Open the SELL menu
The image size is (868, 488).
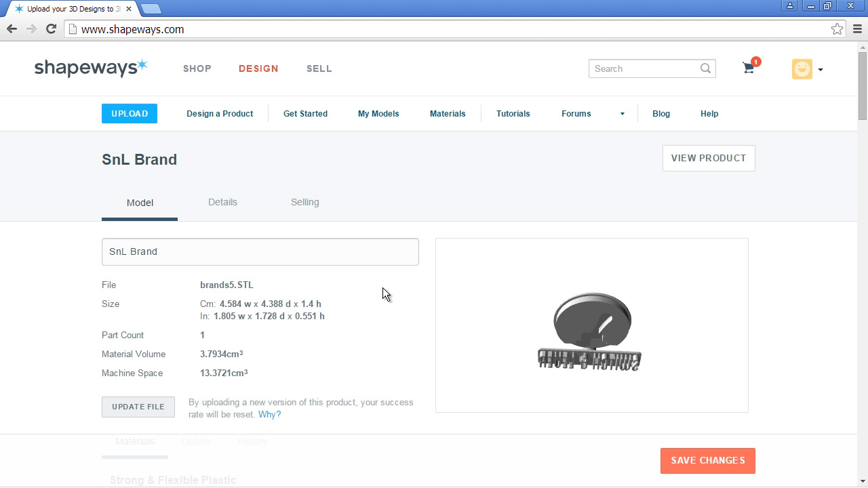pyautogui.click(x=319, y=68)
